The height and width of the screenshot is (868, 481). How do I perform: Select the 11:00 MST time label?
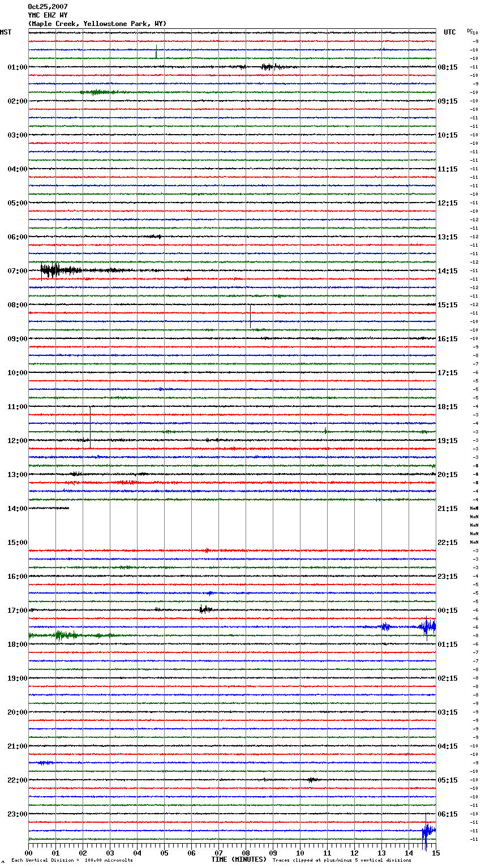[x=18, y=407]
